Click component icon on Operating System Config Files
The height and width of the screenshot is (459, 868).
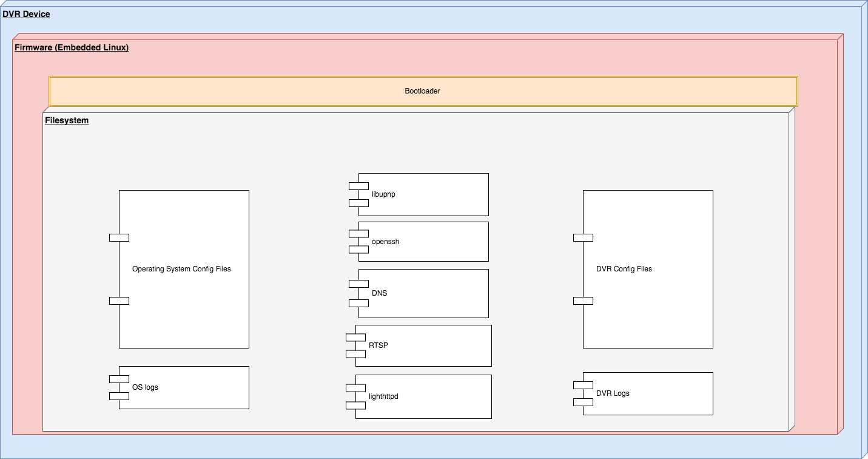pos(119,269)
